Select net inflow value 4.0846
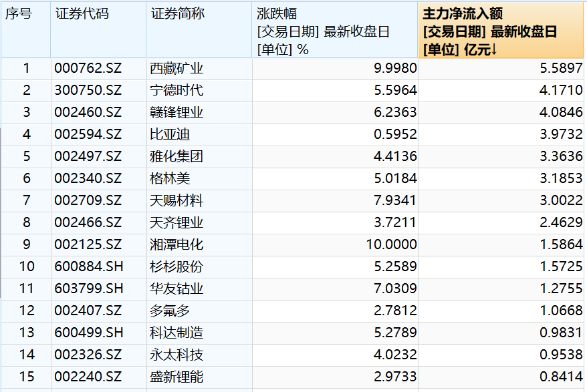This screenshot has width=587, height=392. click(561, 113)
